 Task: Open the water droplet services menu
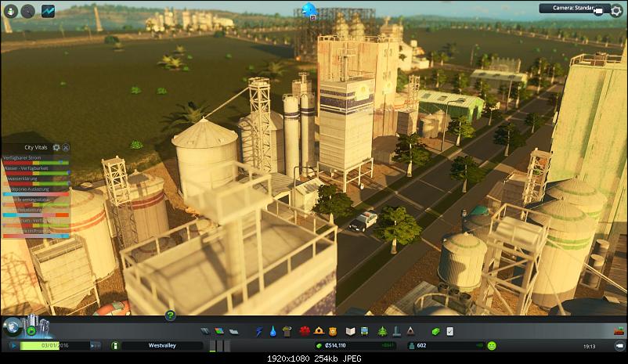point(272,331)
